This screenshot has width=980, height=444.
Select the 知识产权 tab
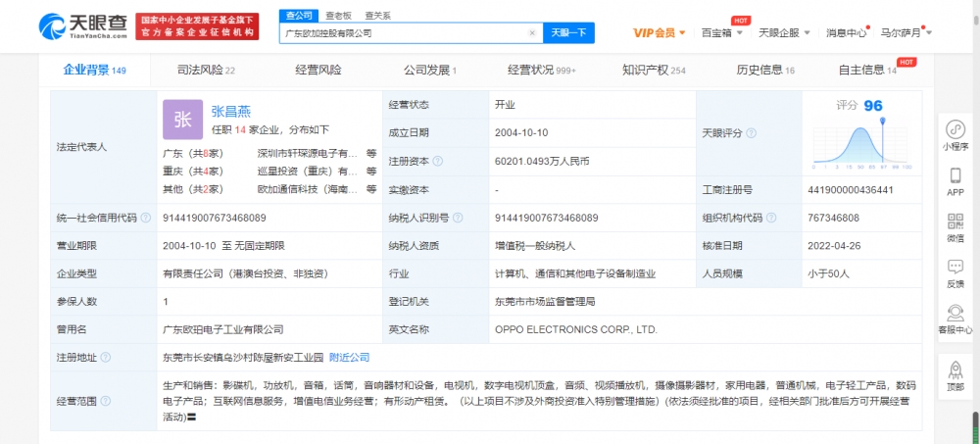pos(652,71)
